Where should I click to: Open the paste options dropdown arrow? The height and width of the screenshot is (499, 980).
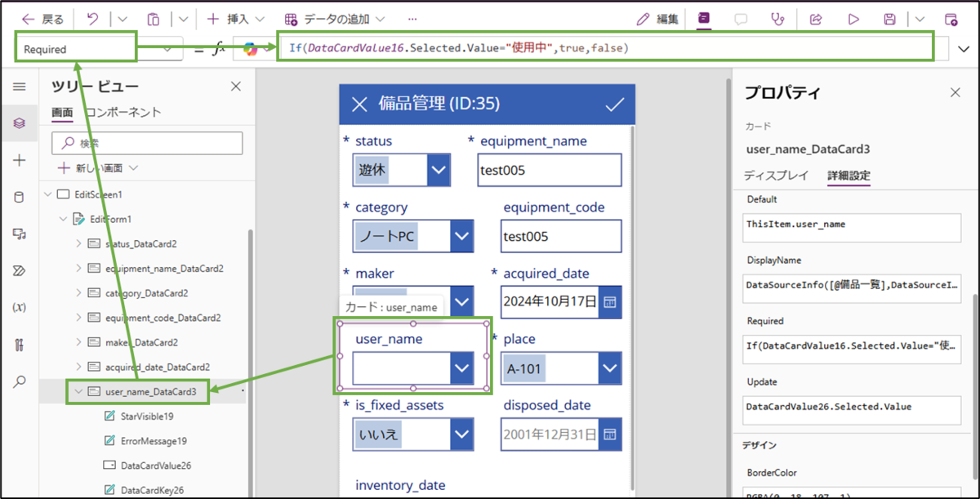tap(183, 19)
